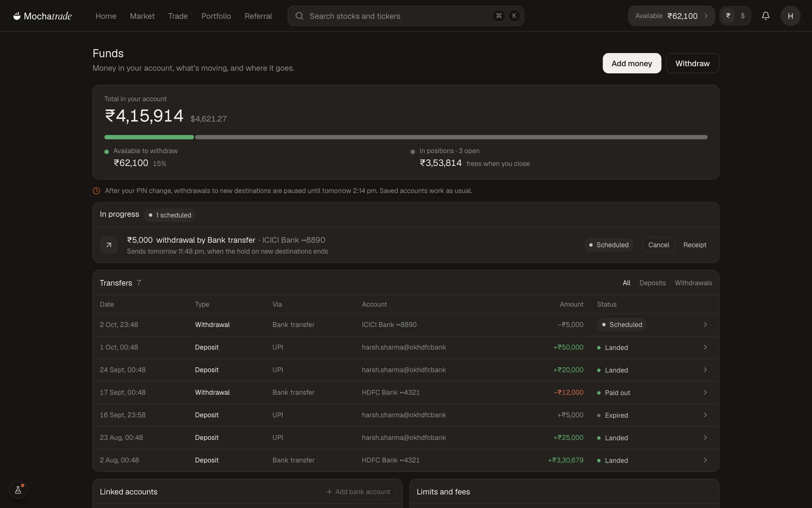
Task: Click the Withdraw button
Action: (x=692, y=63)
